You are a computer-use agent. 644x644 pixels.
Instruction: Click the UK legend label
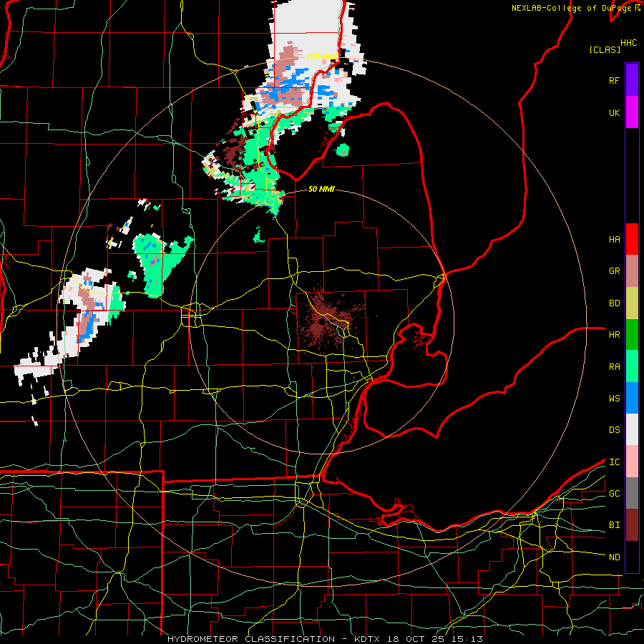(x=615, y=112)
